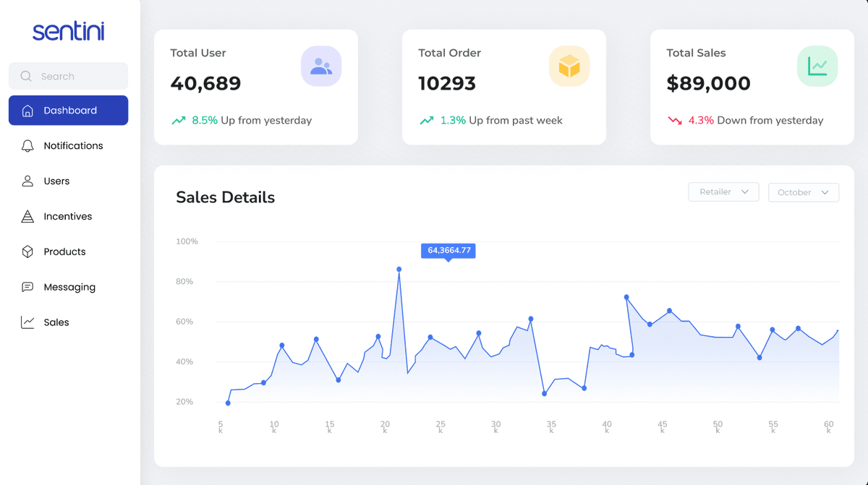Click the Sentini logo
Screen dimensions: 868x485
click(69, 31)
